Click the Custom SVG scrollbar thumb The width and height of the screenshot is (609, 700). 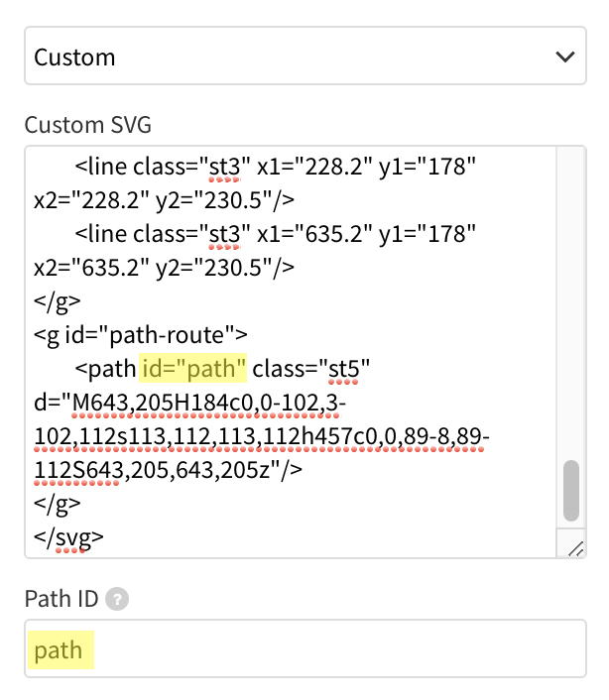point(571,491)
